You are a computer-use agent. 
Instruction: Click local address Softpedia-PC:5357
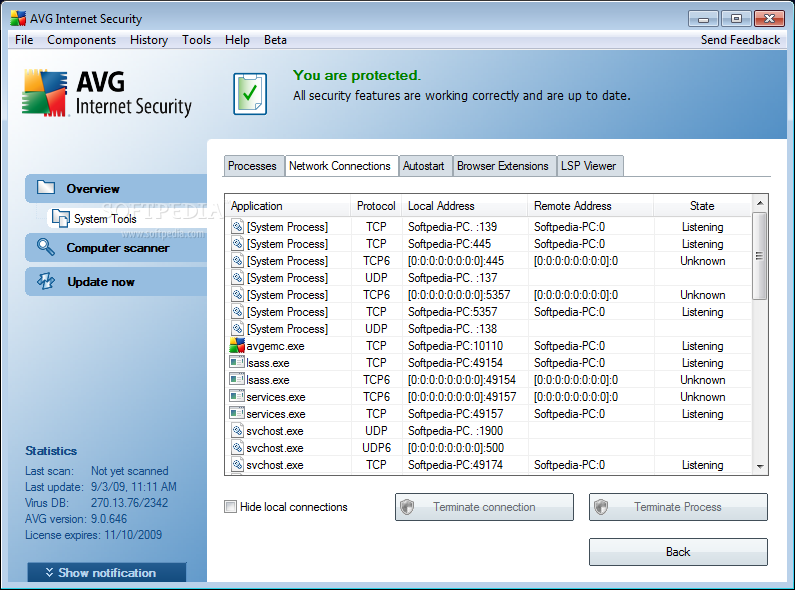coord(452,312)
